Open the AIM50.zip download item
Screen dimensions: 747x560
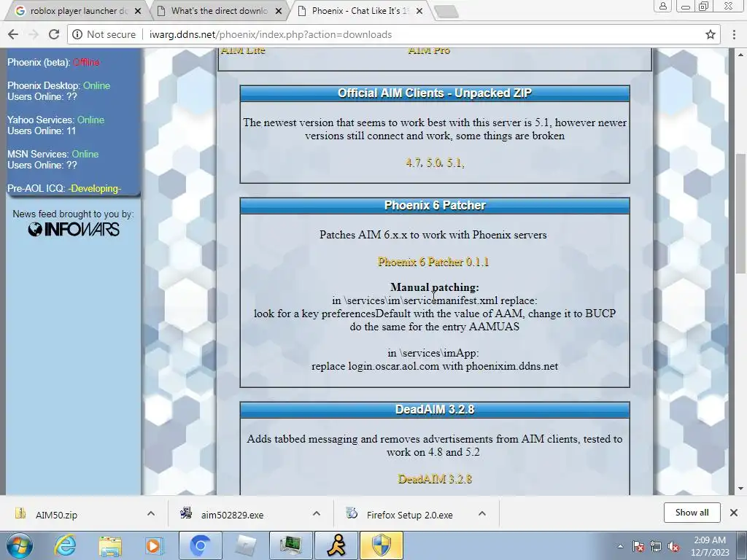(56, 515)
